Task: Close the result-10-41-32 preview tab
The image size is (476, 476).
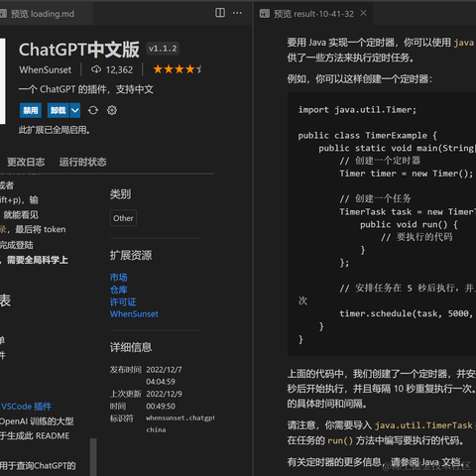Action: (363, 13)
